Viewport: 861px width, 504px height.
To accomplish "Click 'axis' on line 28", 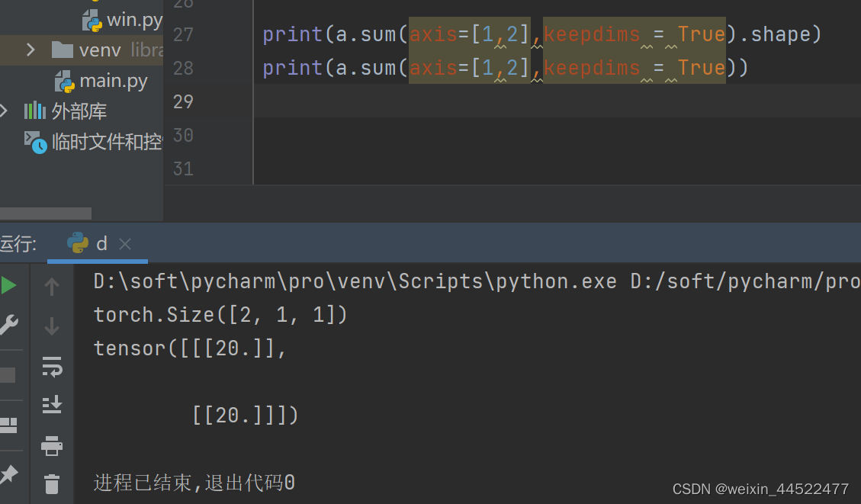I will [x=433, y=68].
